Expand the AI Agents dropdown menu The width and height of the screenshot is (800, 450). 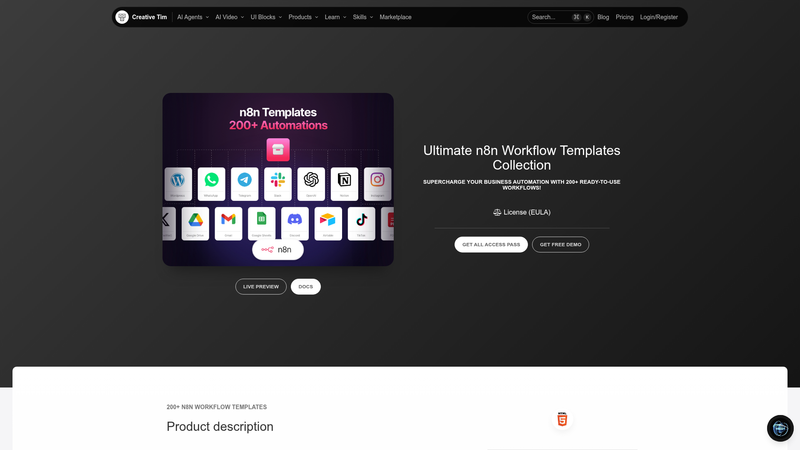pos(193,17)
